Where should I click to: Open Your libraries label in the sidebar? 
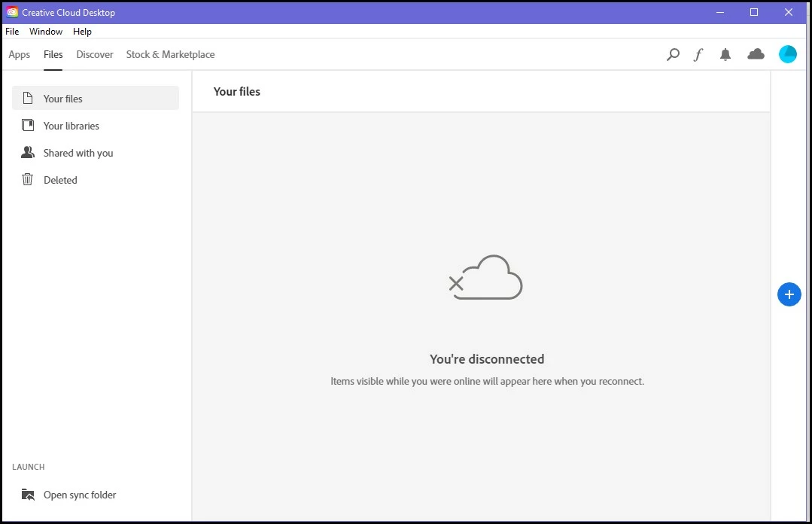(x=71, y=126)
